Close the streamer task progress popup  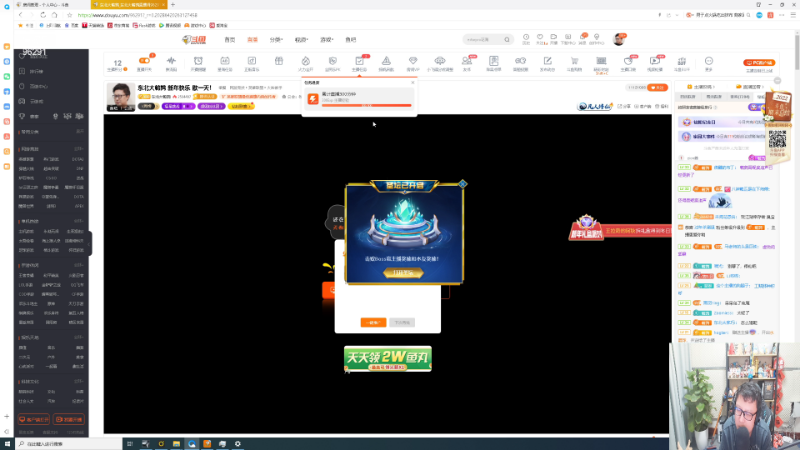point(412,82)
